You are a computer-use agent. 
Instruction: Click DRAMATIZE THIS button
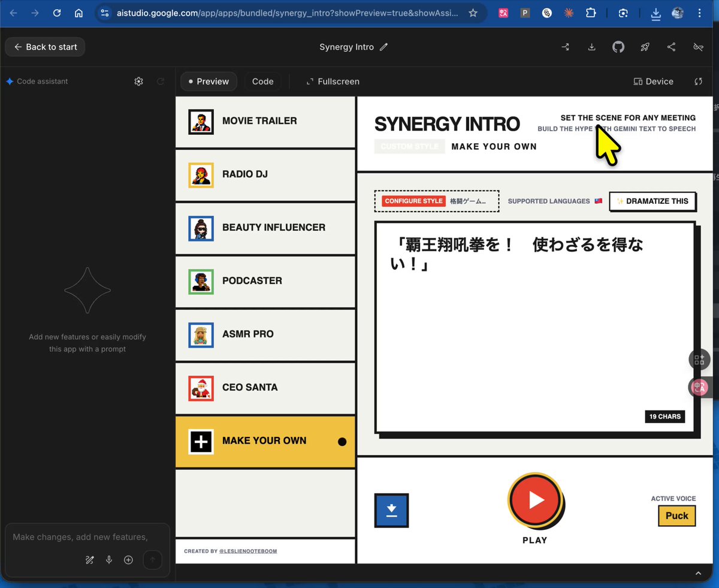[x=652, y=201]
